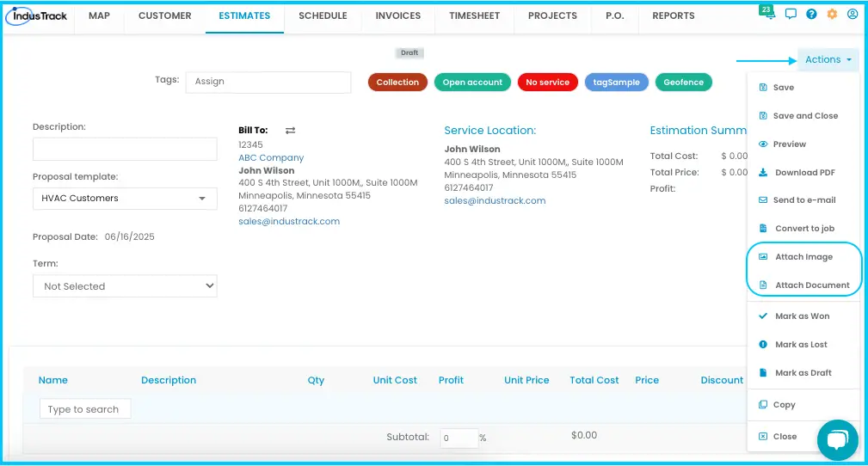Screen dimensions: 868x466
Task: Click the Proposal Date 06/16/2025 value
Action: (x=130, y=237)
